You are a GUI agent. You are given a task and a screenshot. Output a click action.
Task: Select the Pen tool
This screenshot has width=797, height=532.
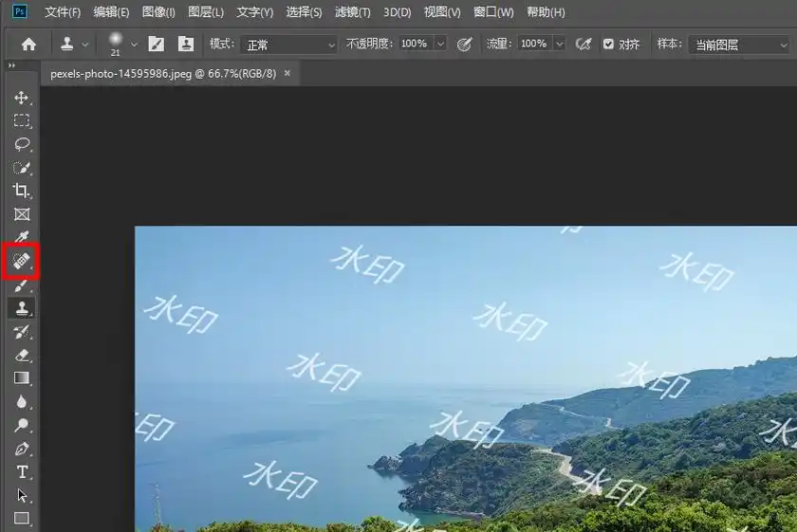pos(21,449)
